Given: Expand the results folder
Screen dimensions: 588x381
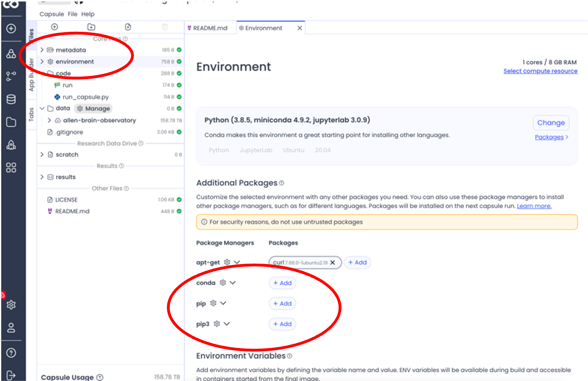Looking at the screenshot, I should (42, 177).
